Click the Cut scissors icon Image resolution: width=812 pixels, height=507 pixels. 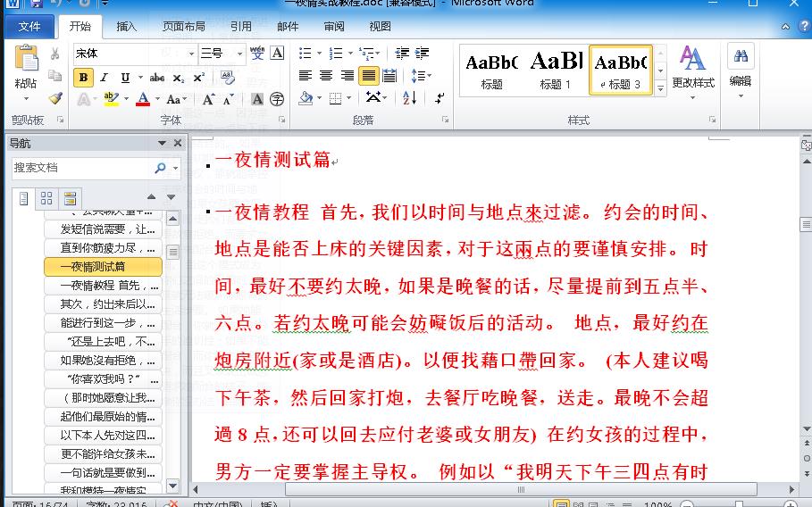point(55,54)
